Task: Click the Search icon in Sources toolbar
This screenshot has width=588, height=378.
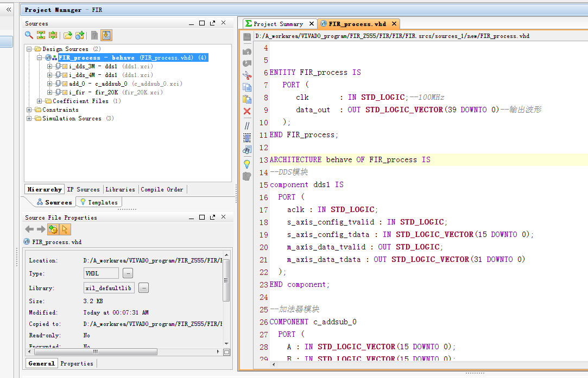Action: [29, 35]
